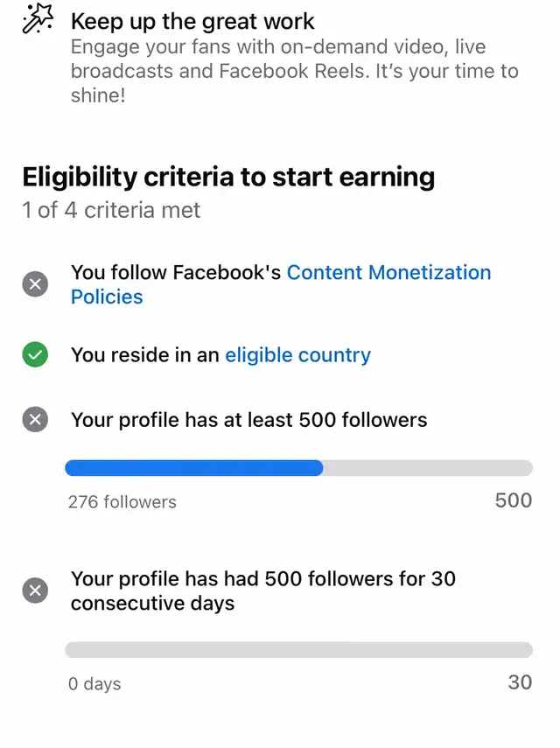Click 'You reside in an' criterion text
Viewport: 560px width, 748px height.
pyautogui.click(x=145, y=355)
